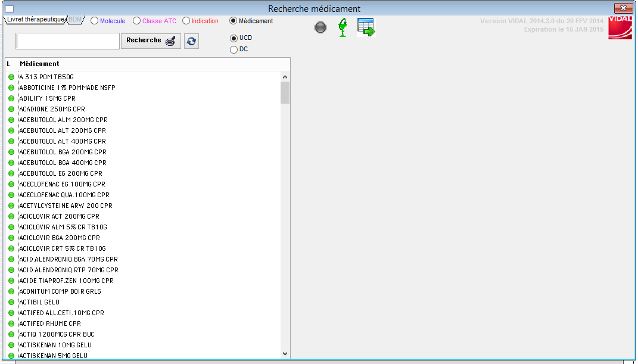
Task: Click the table export icon with green arrow
Action: point(366,27)
